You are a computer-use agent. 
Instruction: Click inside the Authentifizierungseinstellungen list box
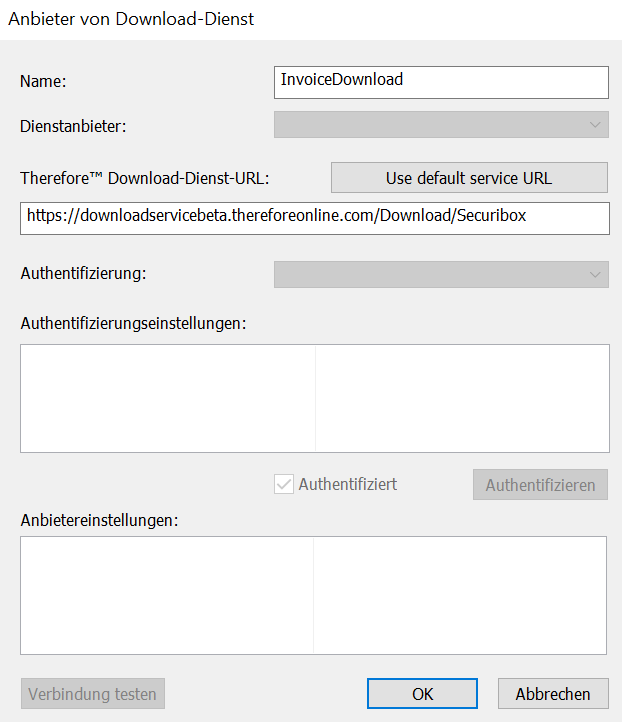[314, 398]
